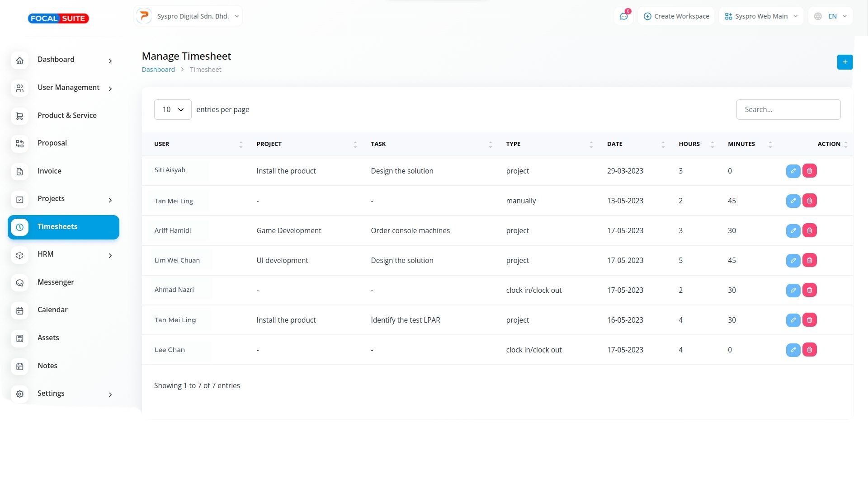868x488 pixels.
Task: Delete the Ariff Hamidi timesheet entry
Action: pyautogui.click(x=809, y=230)
